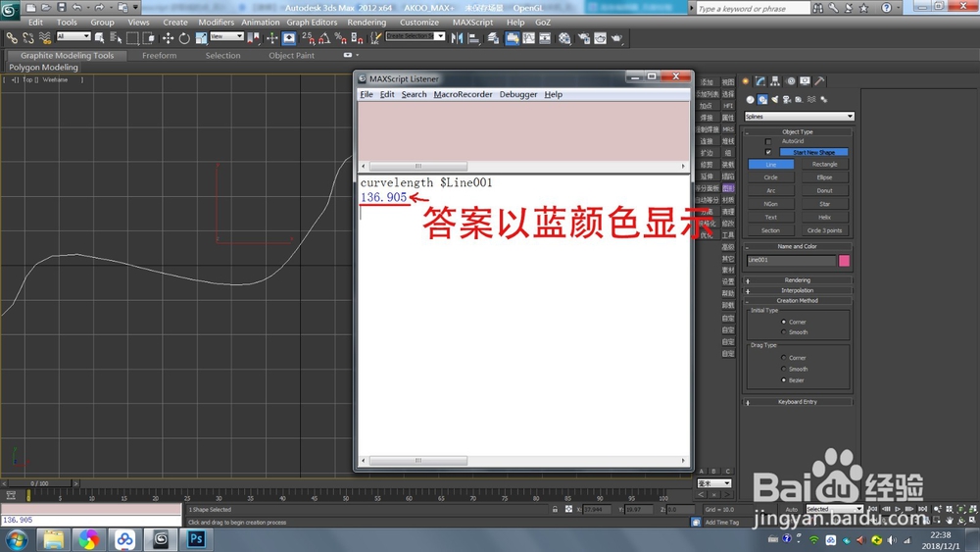Open the Select by Name tool
Screen dimensions: 980x552
tap(116, 38)
